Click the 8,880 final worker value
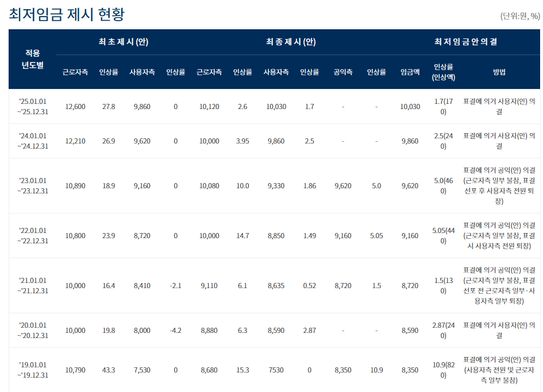Viewport: 543px width, 392px height. tap(209, 331)
